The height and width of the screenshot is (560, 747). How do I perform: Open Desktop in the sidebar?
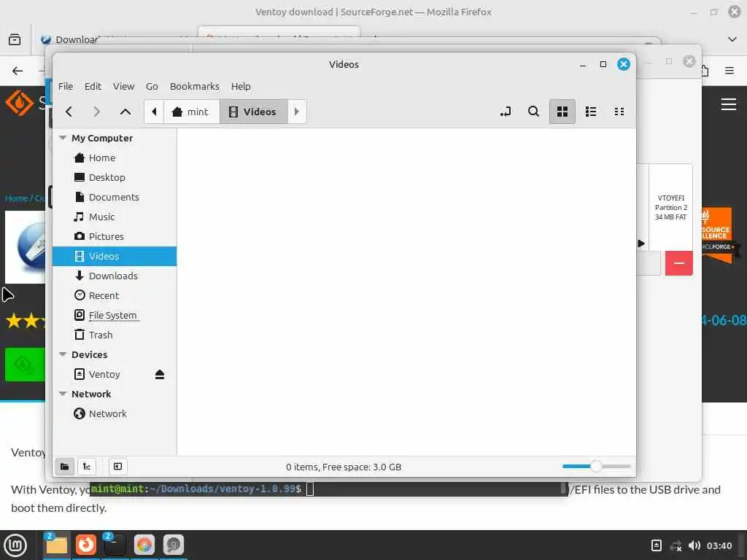pos(115,177)
